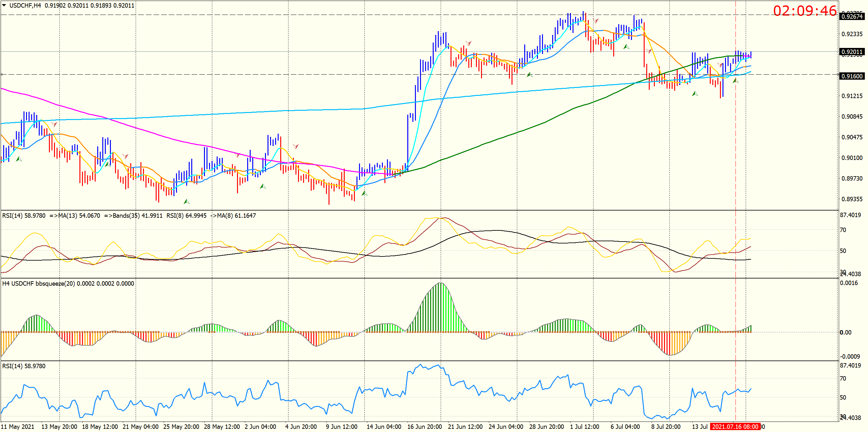
Task: Click the green up arrow on red dashed line
Action: tap(736, 81)
